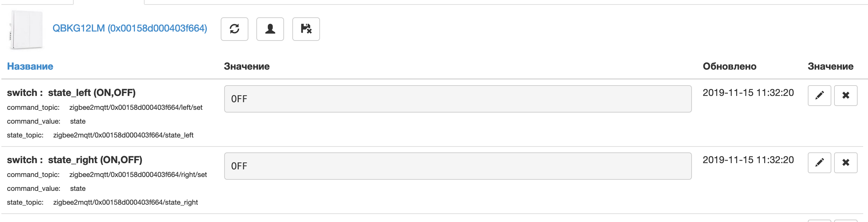The width and height of the screenshot is (868, 222).
Task: Open the user assignment icon next to refresh
Action: point(270,29)
